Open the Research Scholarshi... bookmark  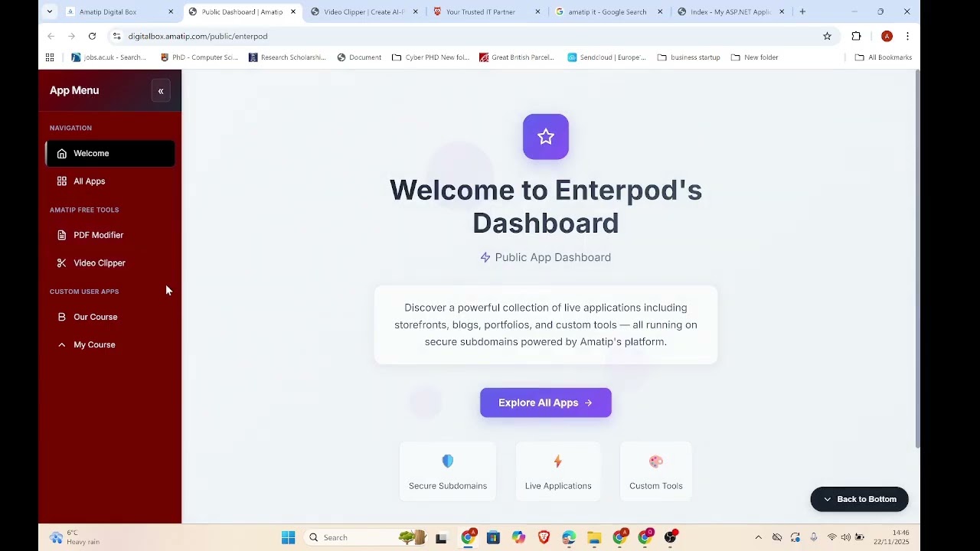pos(287,57)
